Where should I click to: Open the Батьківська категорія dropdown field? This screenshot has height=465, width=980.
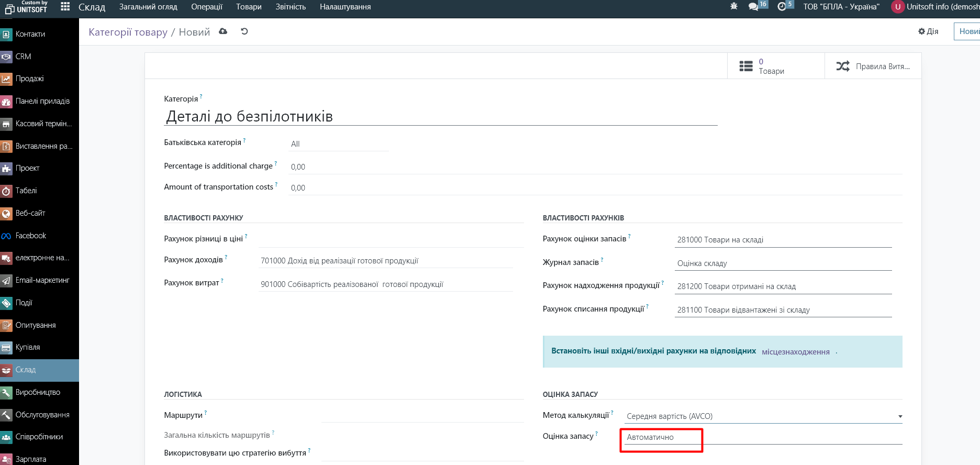[x=338, y=144]
